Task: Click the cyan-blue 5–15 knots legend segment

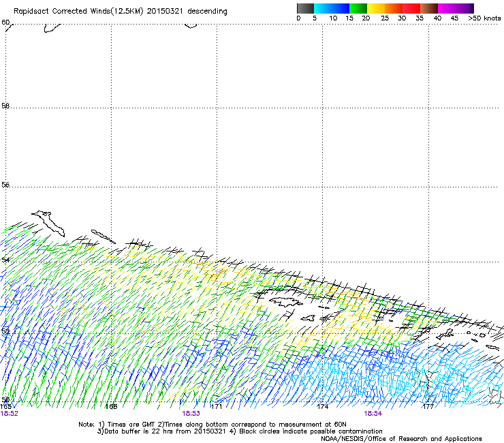Action: pos(332,8)
